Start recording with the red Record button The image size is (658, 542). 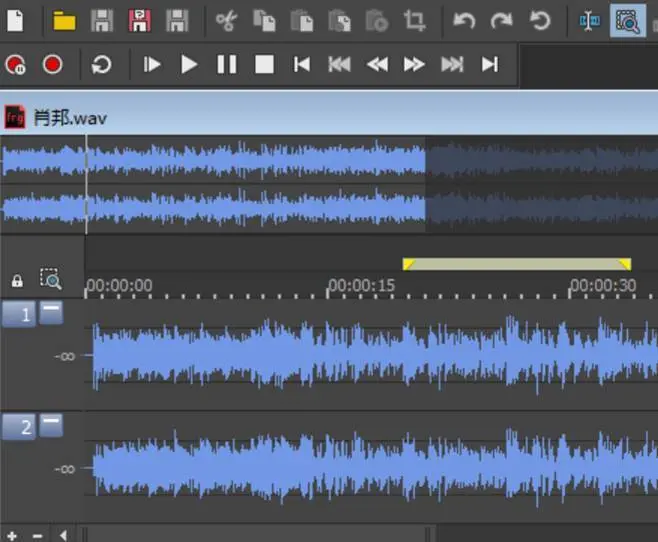(x=52, y=64)
